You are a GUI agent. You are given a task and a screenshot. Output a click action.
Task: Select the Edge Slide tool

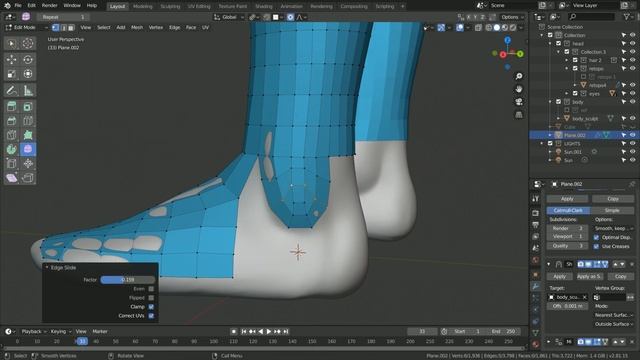point(11,164)
